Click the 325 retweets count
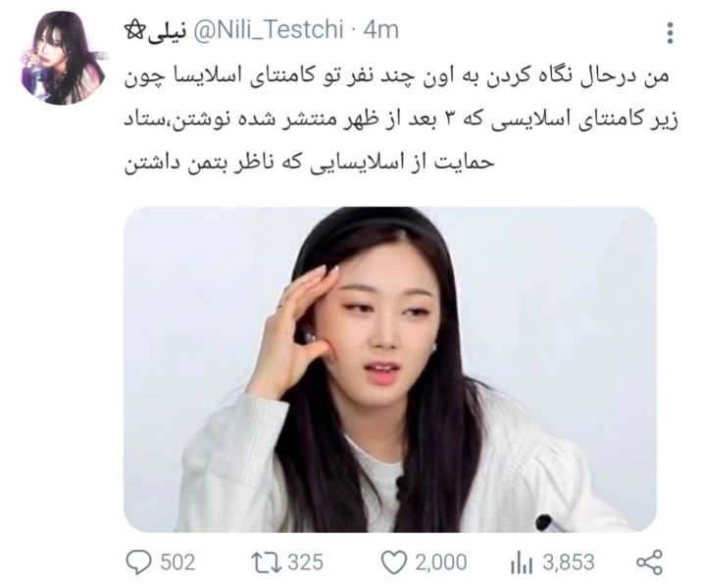The width and height of the screenshot is (704, 588). tap(305, 563)
